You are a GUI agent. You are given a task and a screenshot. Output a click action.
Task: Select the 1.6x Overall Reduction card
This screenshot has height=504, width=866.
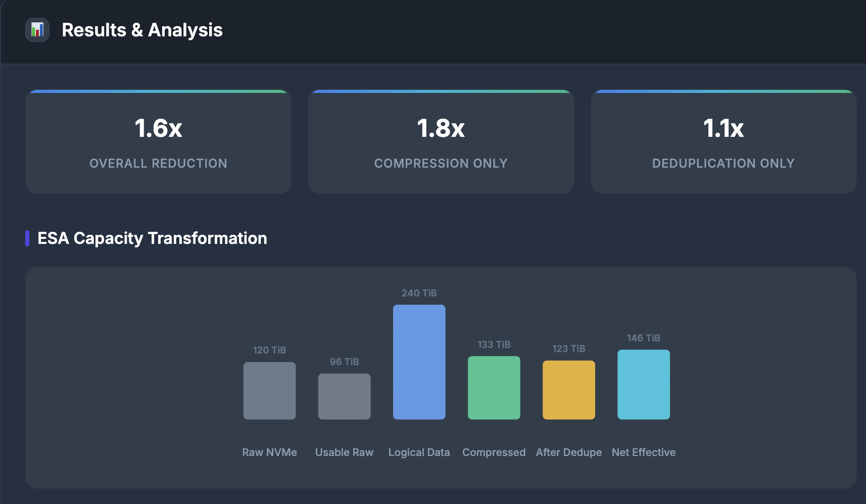pos(158,142)
